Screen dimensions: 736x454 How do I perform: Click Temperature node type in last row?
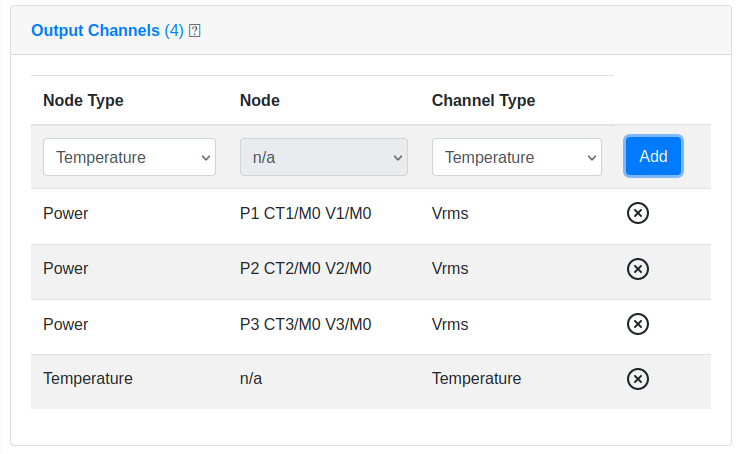point(88,378)
